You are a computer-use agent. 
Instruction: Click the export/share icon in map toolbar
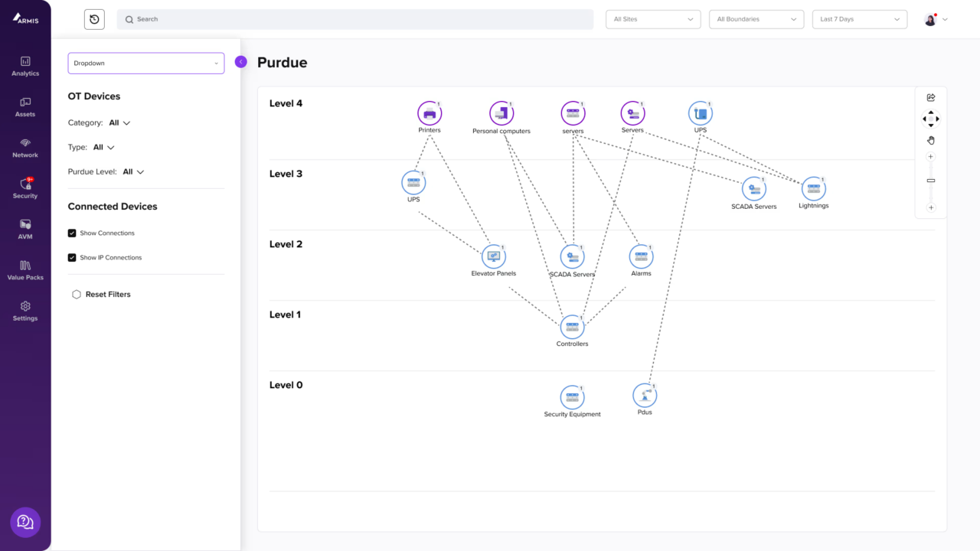point(931,97)
